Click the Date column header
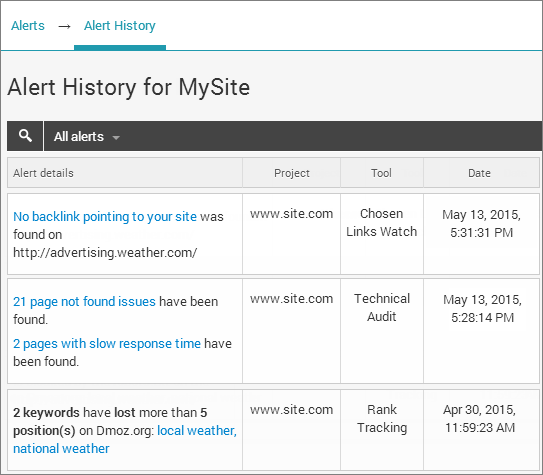 click(x=481, y=173)
